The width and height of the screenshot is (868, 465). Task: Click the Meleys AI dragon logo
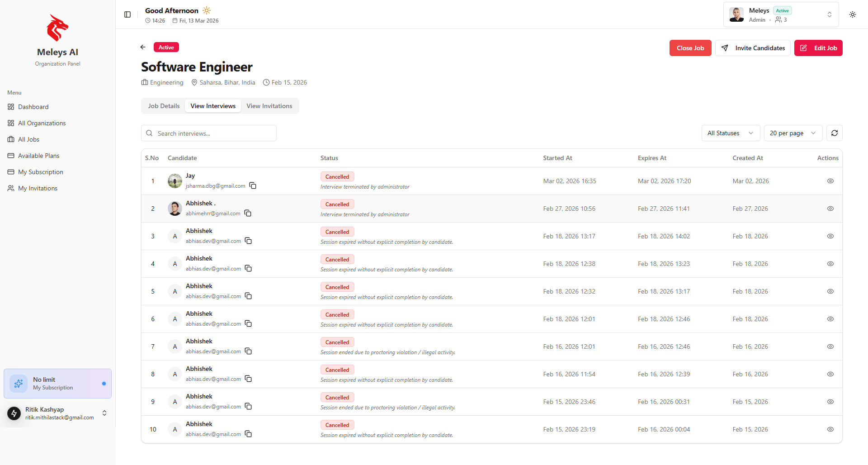point(57,28)
